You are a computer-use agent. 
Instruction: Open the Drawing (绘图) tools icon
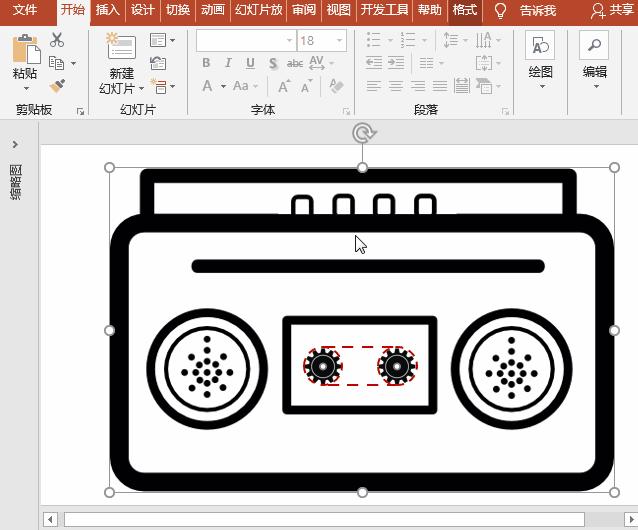tap(540, 47)
